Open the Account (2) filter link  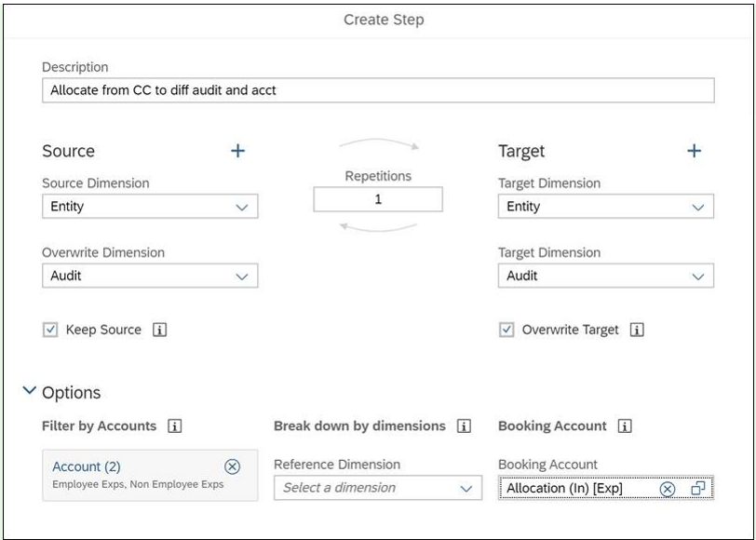click(x=87, y=466)
